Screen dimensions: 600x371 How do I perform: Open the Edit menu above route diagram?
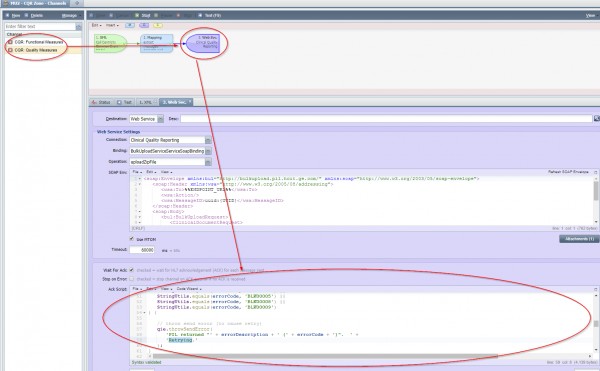coord(96,25)
